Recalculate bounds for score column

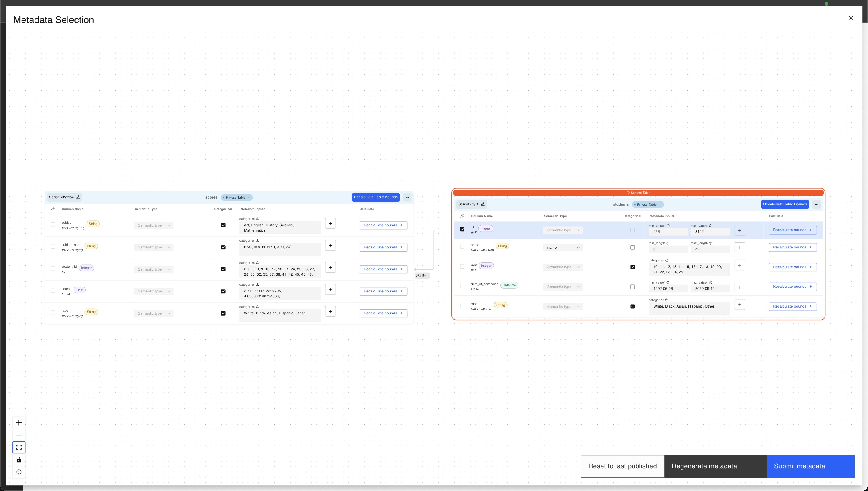[384, 291]
